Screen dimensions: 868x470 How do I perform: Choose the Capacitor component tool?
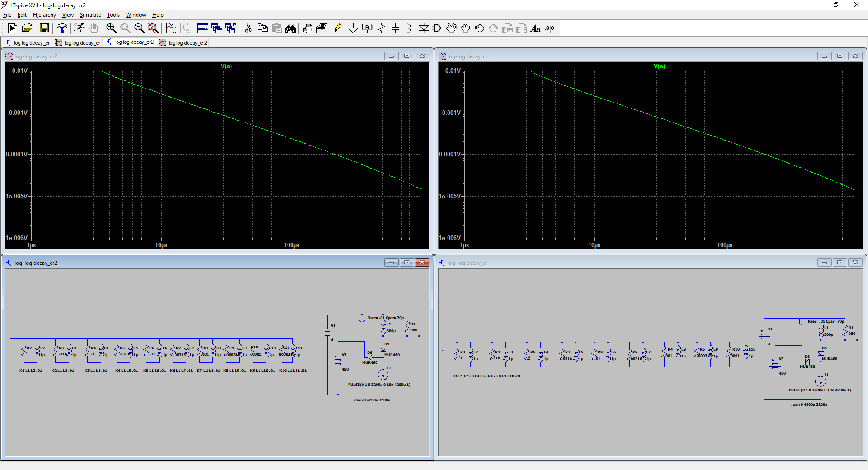pyautogui.click(x=395, y=28)
